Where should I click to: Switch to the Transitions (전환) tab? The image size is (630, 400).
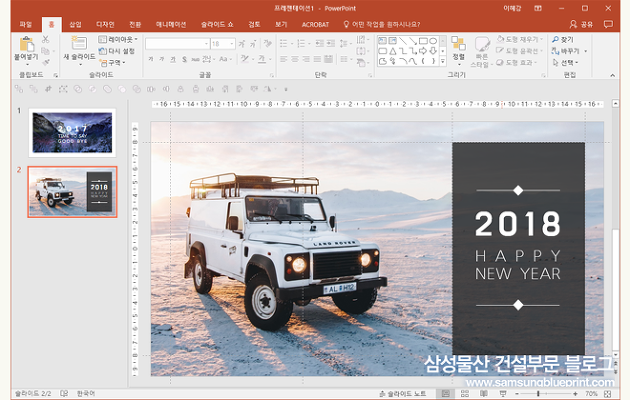135,24
